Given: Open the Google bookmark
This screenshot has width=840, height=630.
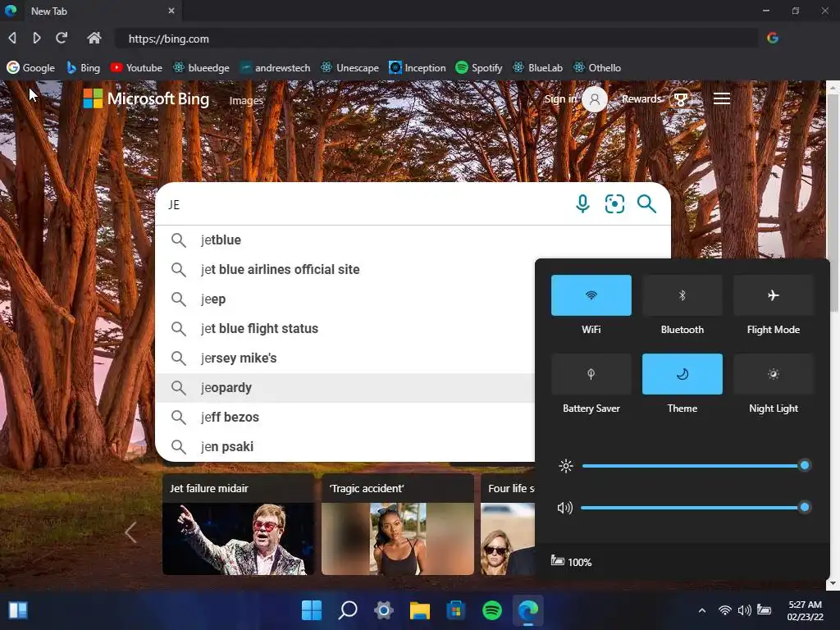Looking at the screenshot, I should pyautogui.click(x=31, y=67).
